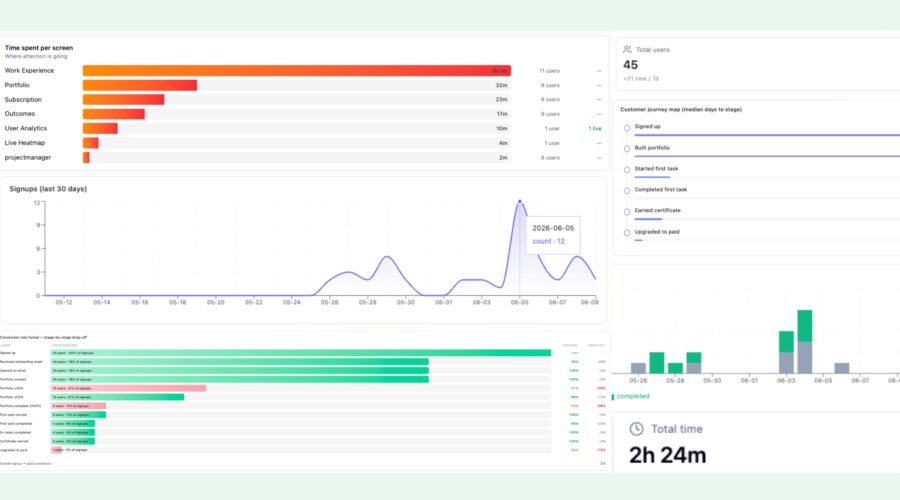This screenshot has width=900, height=500.
Task: Click the Customer journey map heading
Action: click(x=681, y=109)
